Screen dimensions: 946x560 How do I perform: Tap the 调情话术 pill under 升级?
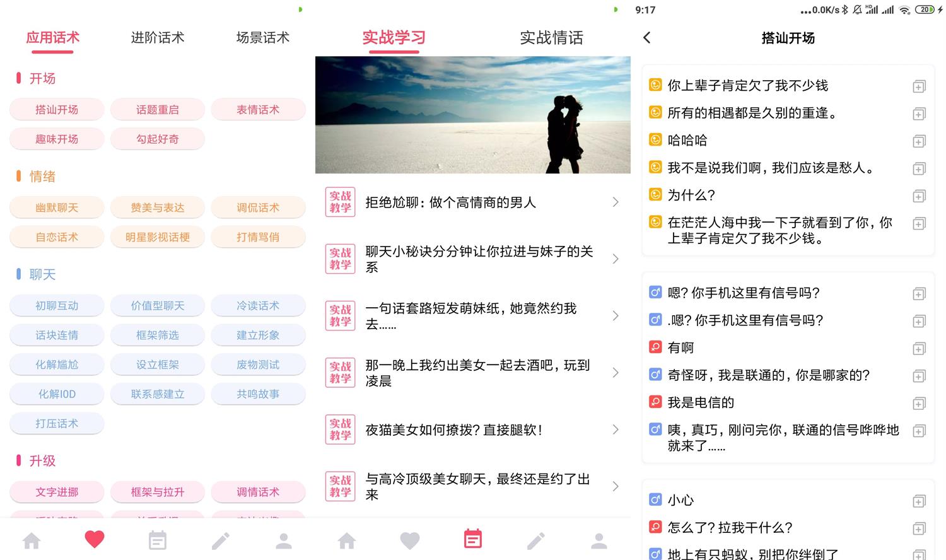click(258, 492)
